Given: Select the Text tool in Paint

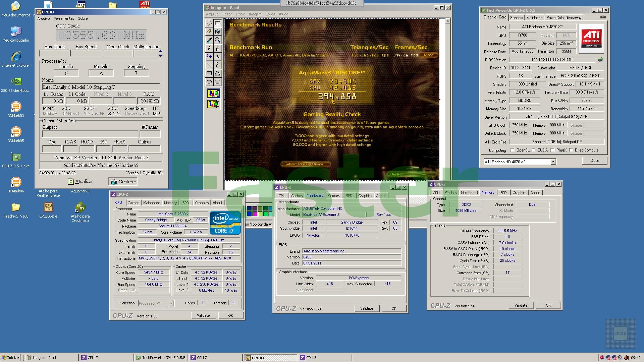Looking at the screenshot, I should (218, 57).
